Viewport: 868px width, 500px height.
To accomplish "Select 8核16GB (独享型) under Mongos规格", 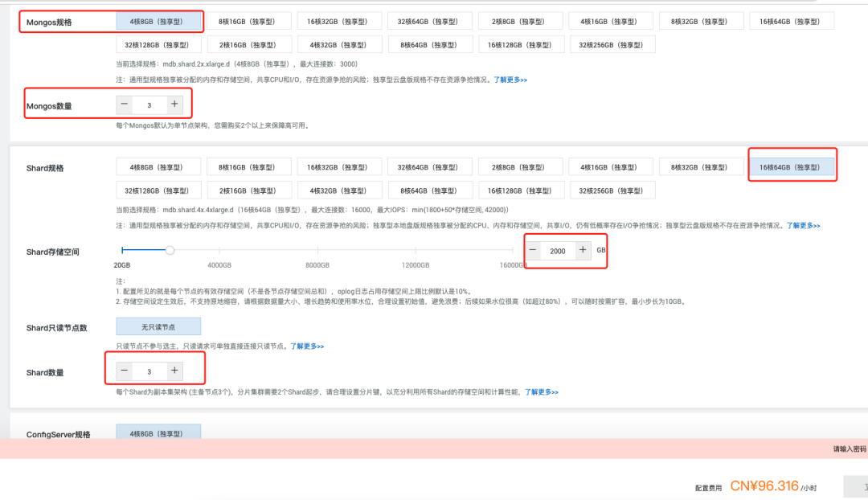I will point(248,22).
